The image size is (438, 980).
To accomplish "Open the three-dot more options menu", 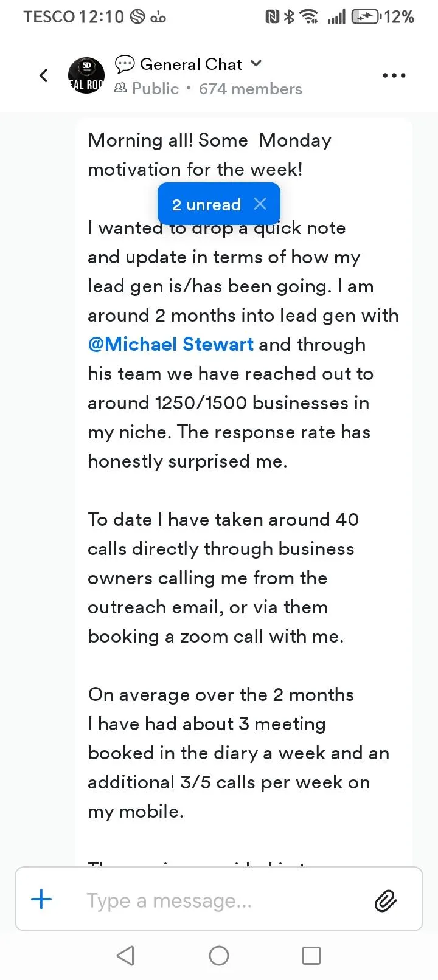I will tap(394, 76).
